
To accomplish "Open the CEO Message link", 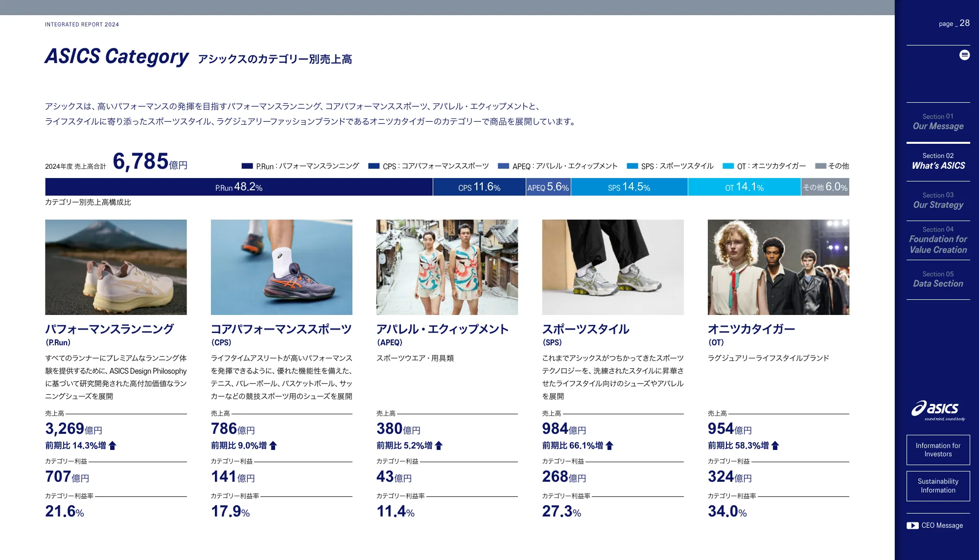I will click(942, 525).
